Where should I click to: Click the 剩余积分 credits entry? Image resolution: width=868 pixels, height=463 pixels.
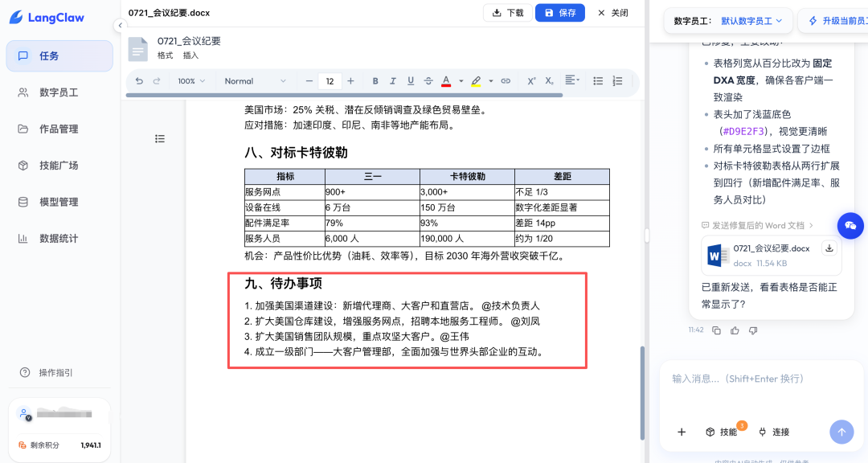pyautogui.click(x=59, y=445)
